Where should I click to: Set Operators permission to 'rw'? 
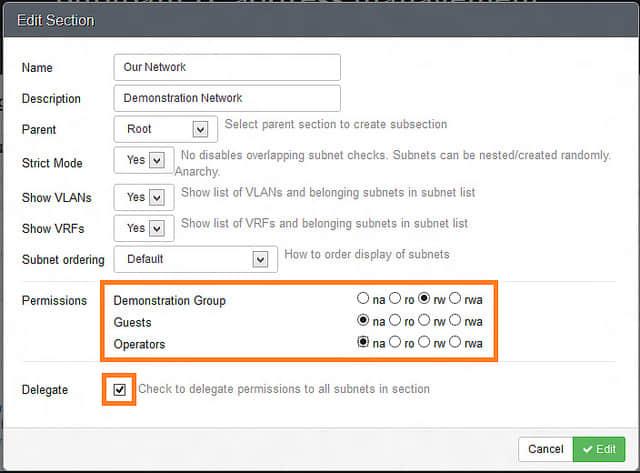(x=425, y=343)
